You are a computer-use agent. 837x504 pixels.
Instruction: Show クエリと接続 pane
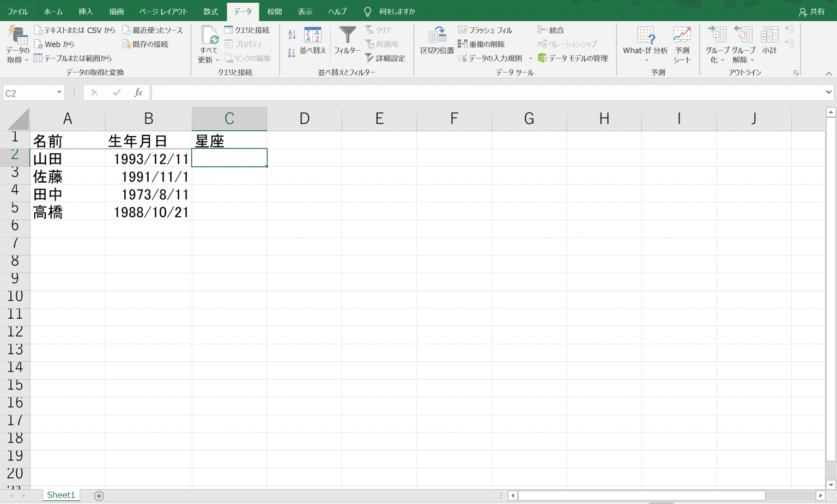(x=247, y=30)
